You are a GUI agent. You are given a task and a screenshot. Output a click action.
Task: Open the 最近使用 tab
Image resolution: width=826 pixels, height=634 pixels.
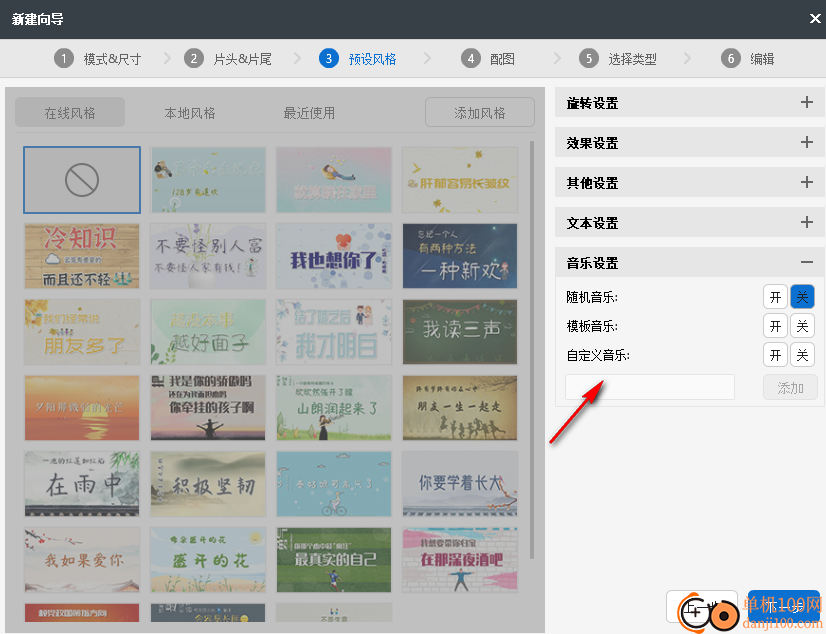[309, 113]
